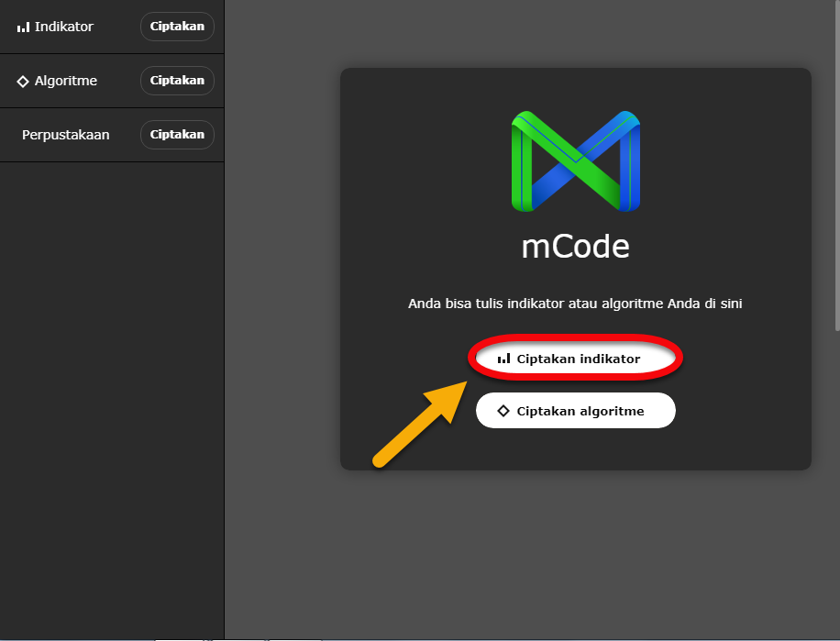The image size is (840, 641).
Task: Click Ciptakan button next to Indikator
Action: coord(177,27)
